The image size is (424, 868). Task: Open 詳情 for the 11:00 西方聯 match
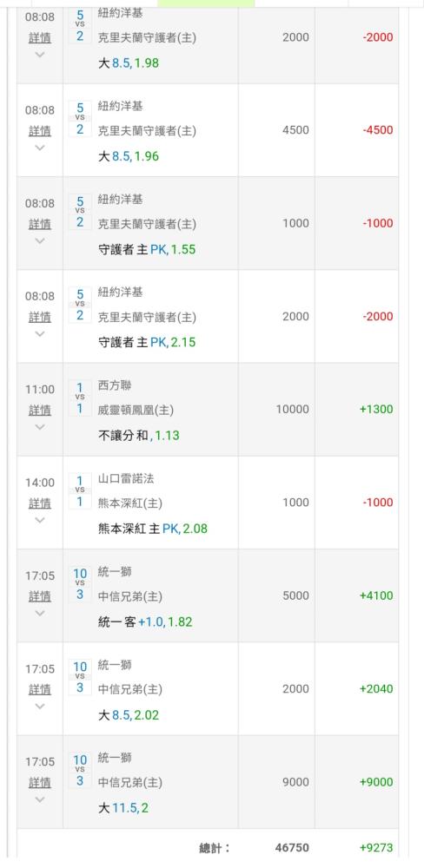click(x=40, y=411)
